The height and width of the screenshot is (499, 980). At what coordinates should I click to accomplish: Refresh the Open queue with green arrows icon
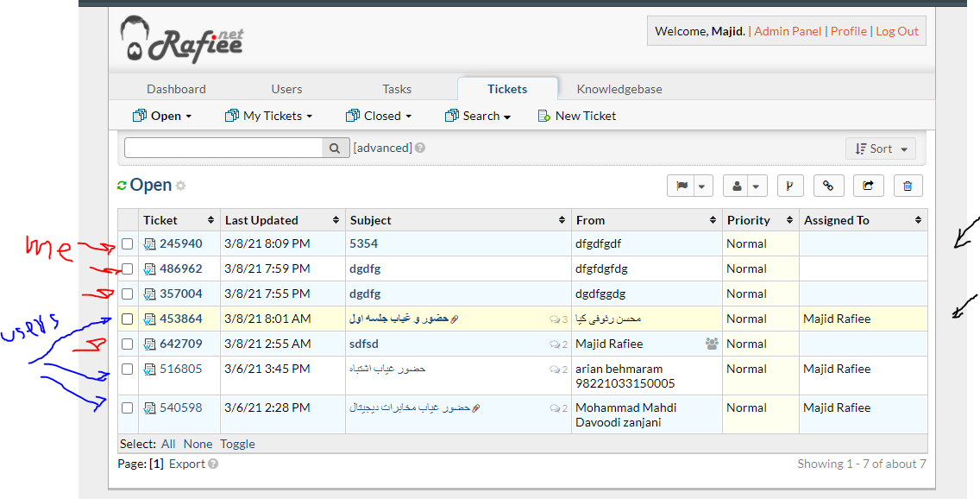pos(122,186)
